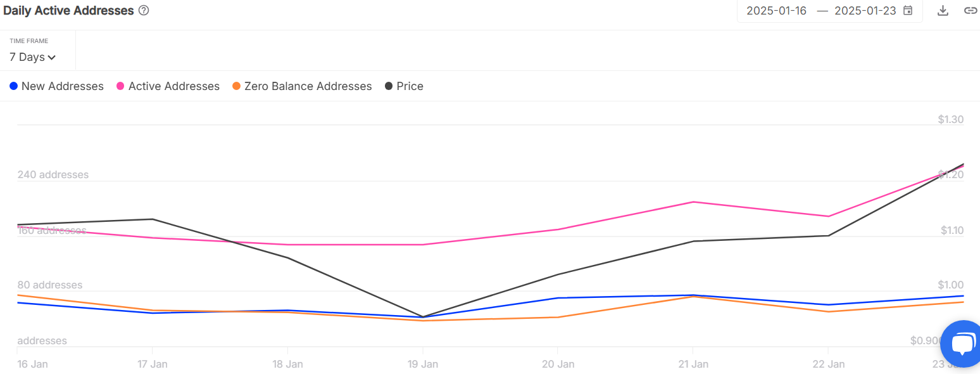
Task: Open the chat support bubble
Action: coord(962,344)
